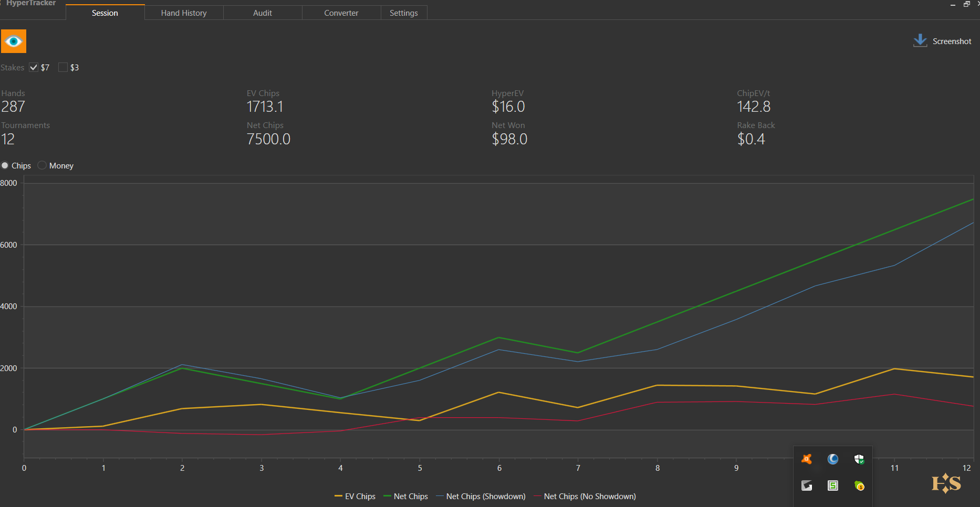Viewport: 980px width, 507px height.
Task: Click the Net Chips legend entry
Action: [x=405, y=497]
